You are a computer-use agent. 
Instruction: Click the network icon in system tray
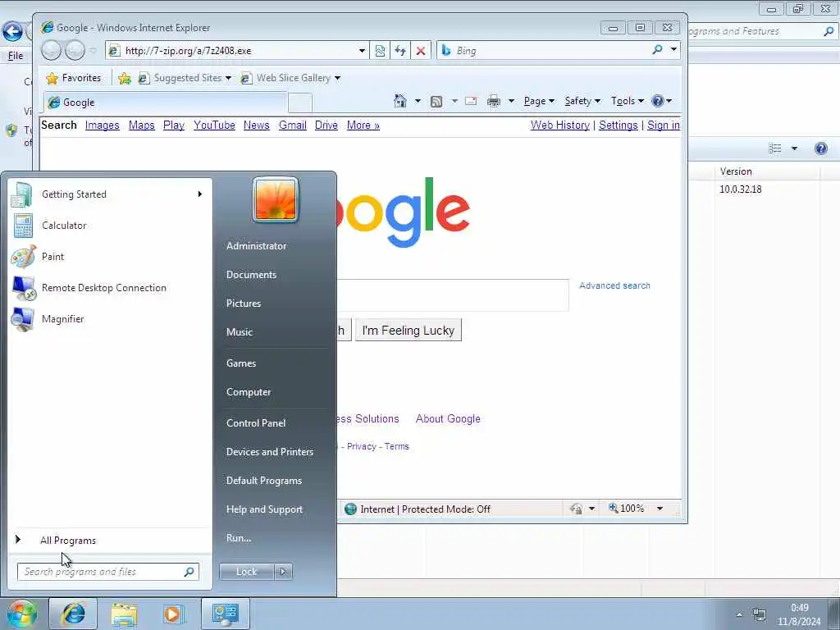[759, 614]
